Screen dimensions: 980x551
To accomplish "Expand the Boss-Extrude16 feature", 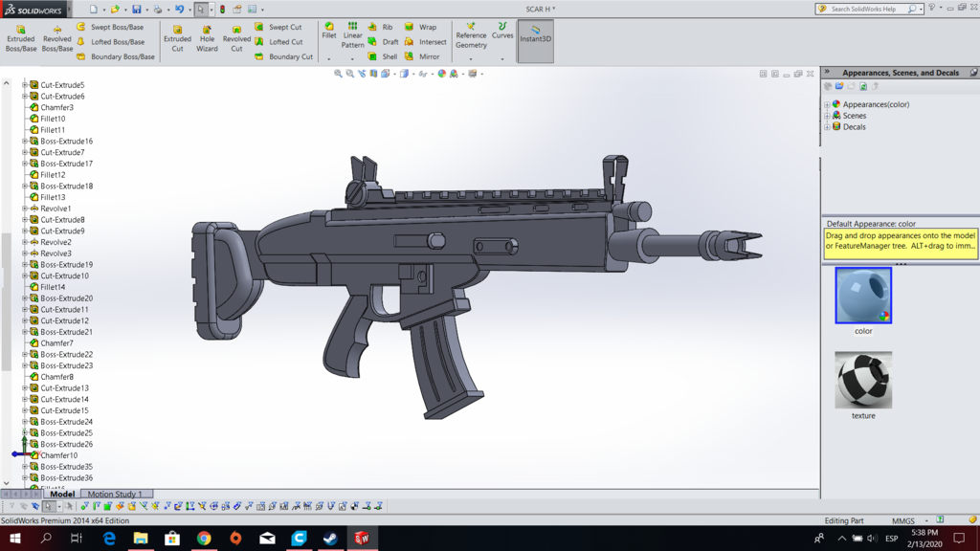I will pyautogui.click(x=25, y=142).
